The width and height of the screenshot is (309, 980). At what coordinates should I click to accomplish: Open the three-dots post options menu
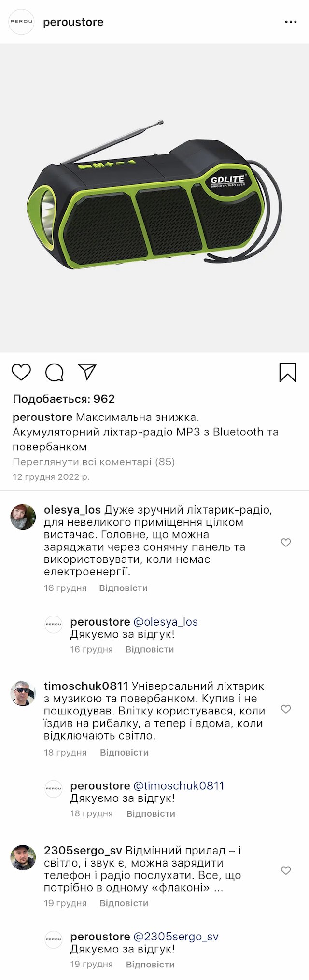291,22
